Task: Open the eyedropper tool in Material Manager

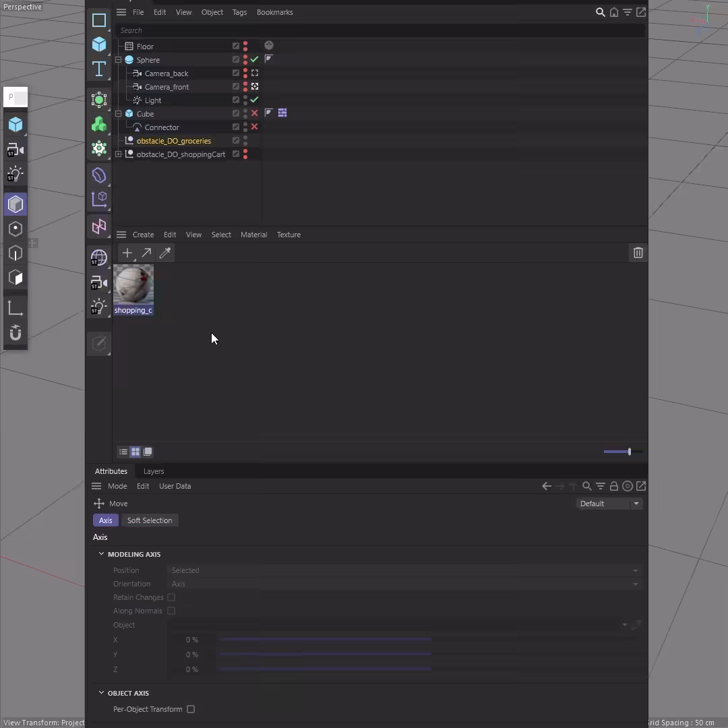Action: pyautogui.click(x=165, y=253)
